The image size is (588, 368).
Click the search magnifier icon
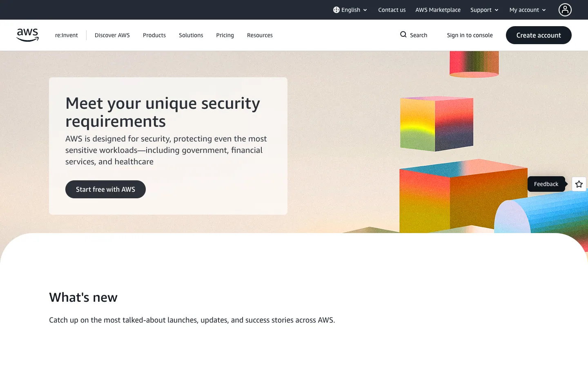coord(403,35)
